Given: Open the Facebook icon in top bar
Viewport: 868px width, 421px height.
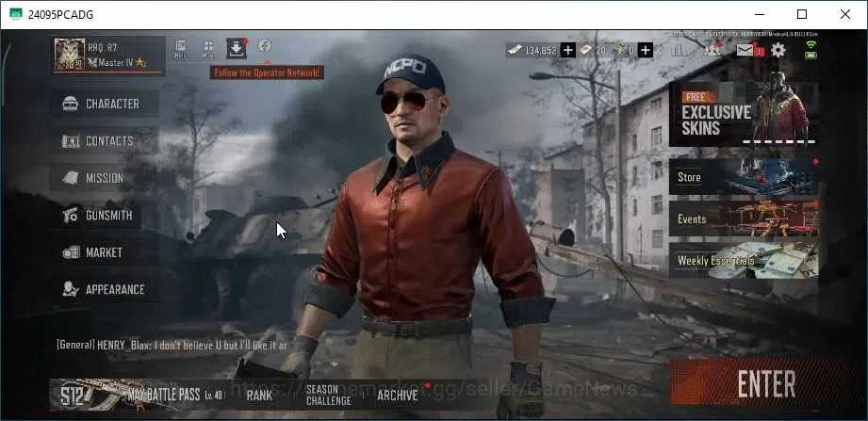Looking at the screenshot, I should coord(265,45).
